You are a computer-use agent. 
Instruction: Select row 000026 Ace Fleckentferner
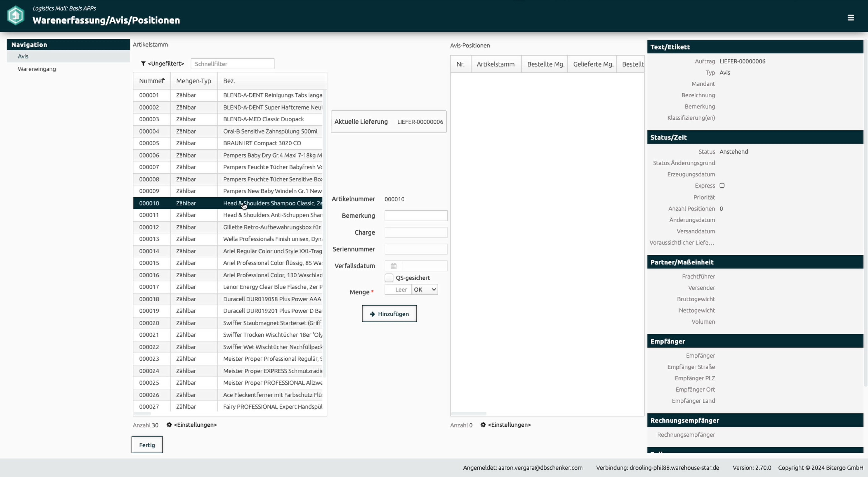point(228,394)
